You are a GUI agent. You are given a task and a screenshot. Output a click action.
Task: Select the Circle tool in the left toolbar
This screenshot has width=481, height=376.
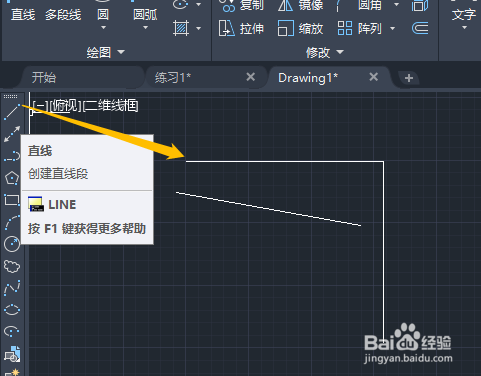click(x=12, y=244)
